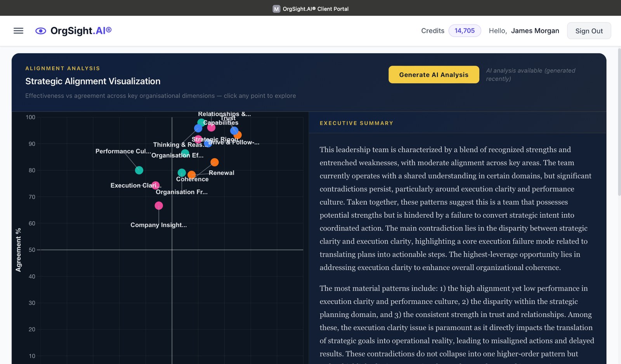Click the James Morgan account name
Viewport: 621px width, 364px height.
535,31
